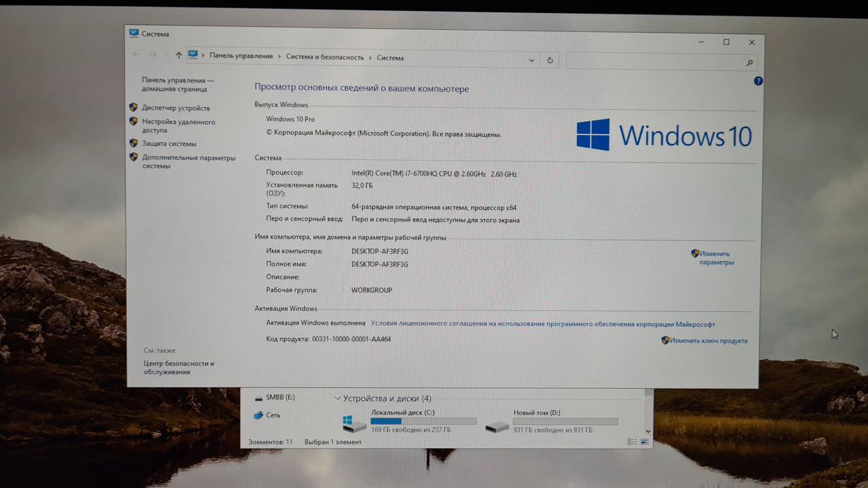Switch Explorer to details view icon

tap(632, 442)
